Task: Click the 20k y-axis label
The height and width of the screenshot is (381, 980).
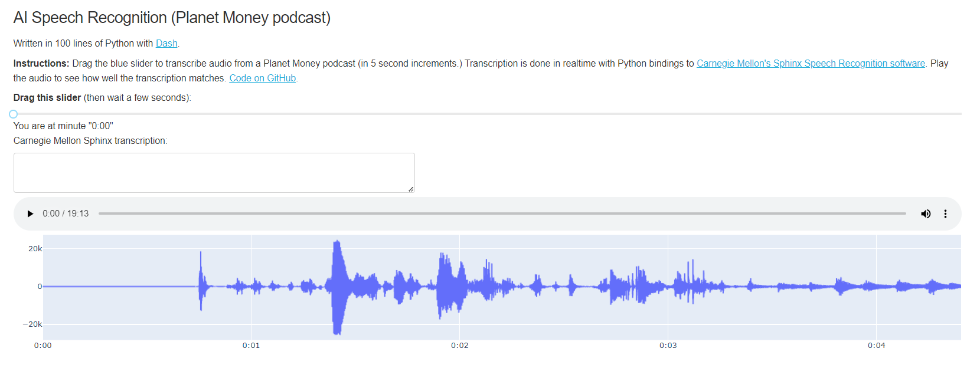Action: tap(35, 248)
